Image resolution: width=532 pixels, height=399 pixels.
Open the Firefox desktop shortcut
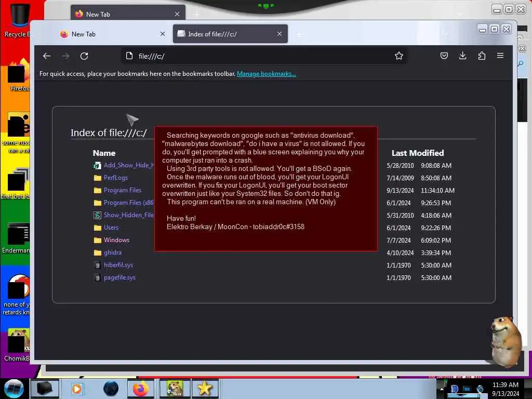(x=19, y=75)
